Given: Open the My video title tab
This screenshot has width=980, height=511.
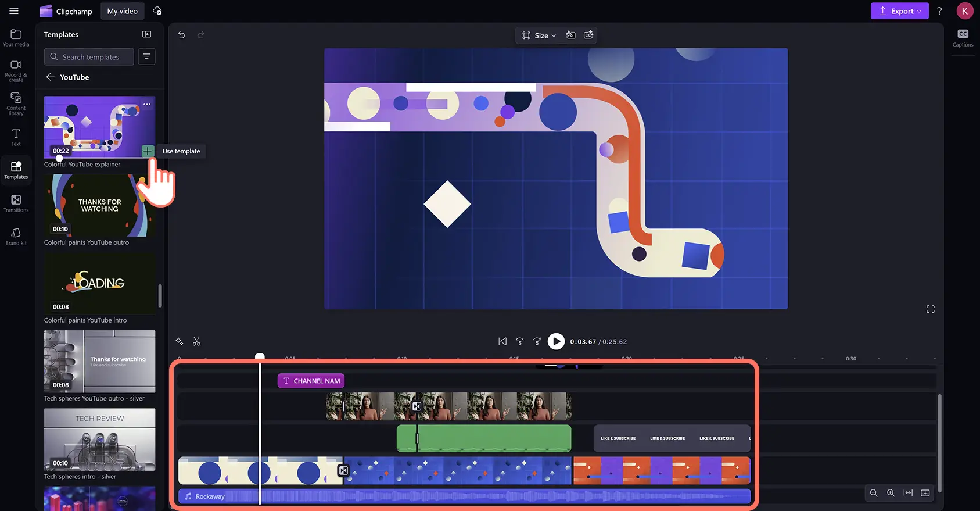Looking at the screenshot, I should click(x=123, y=11).
